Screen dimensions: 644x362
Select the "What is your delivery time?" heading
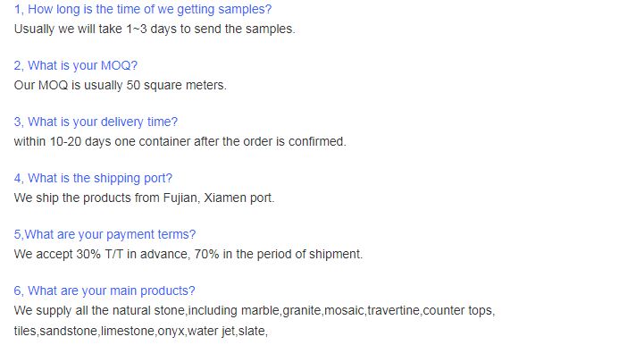tap(96, 122)
